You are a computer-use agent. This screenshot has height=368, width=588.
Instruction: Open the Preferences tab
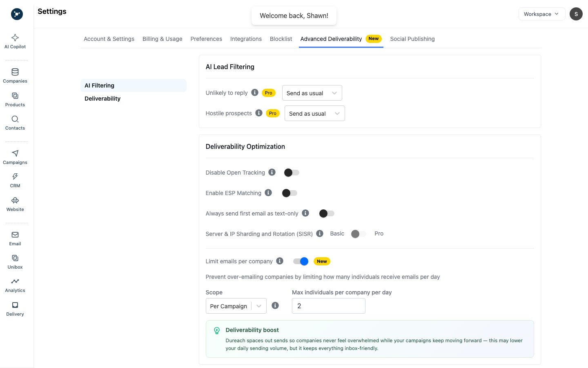tap(206, 39)
